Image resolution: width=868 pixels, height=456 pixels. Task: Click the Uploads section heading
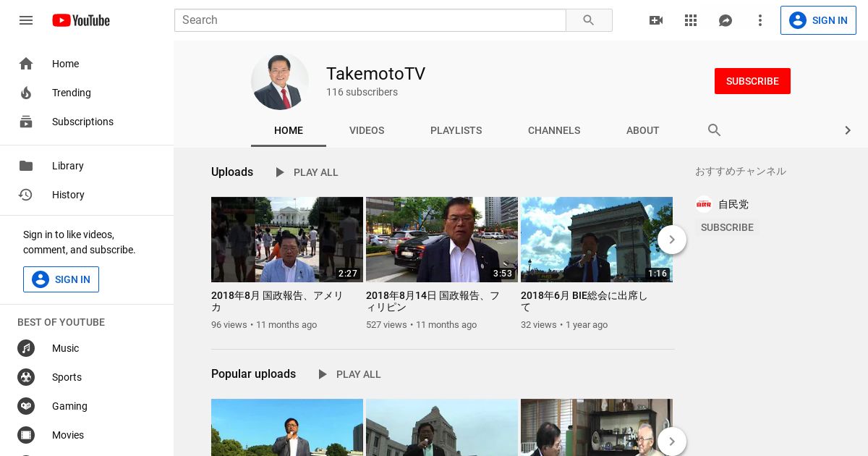coord(232,172)
